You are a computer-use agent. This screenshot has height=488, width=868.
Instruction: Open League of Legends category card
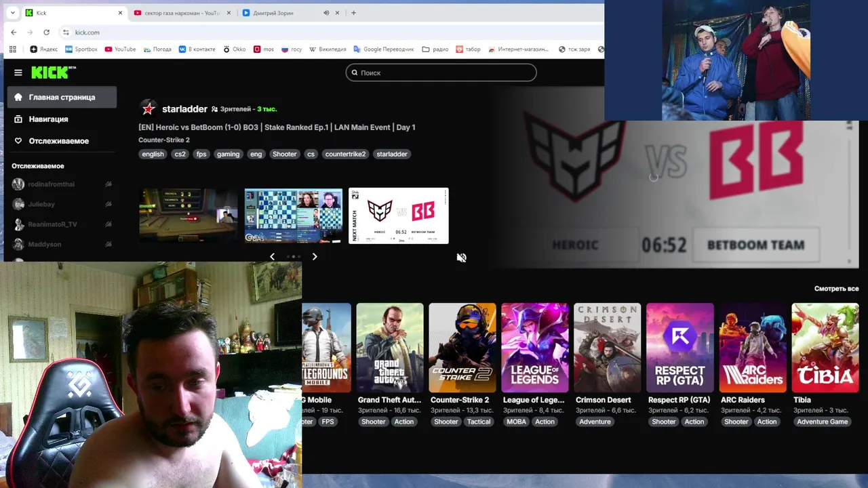click(535, 347)
